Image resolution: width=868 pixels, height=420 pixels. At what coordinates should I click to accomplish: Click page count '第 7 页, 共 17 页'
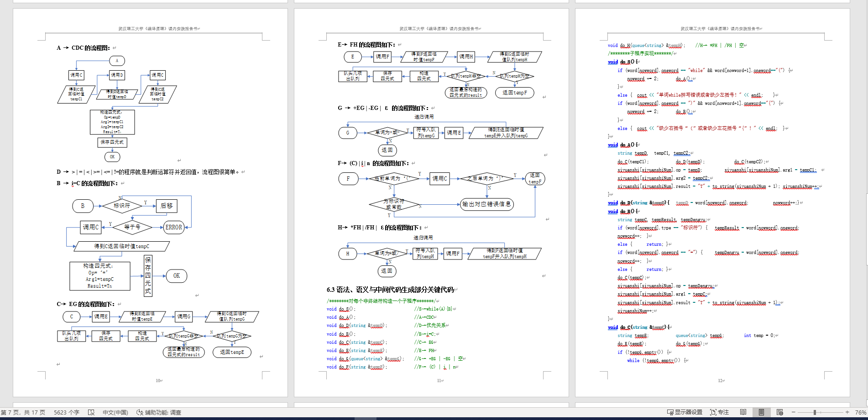[x=23, y=412]
